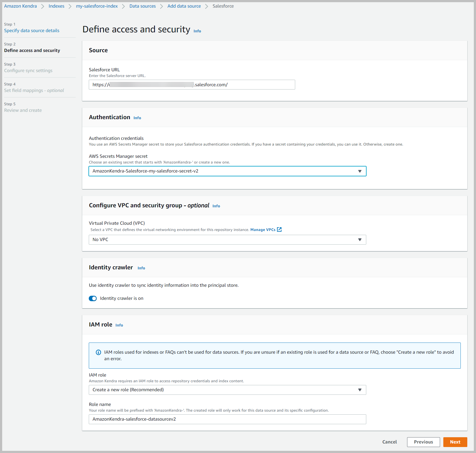Image resolution: width=476 pixels, height=453 pixels.
Task: Click the Review and create step
Action: pos(23,110)
